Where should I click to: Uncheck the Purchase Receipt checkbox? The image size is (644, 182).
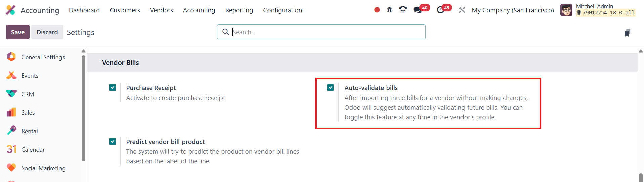tap(113, 88)
